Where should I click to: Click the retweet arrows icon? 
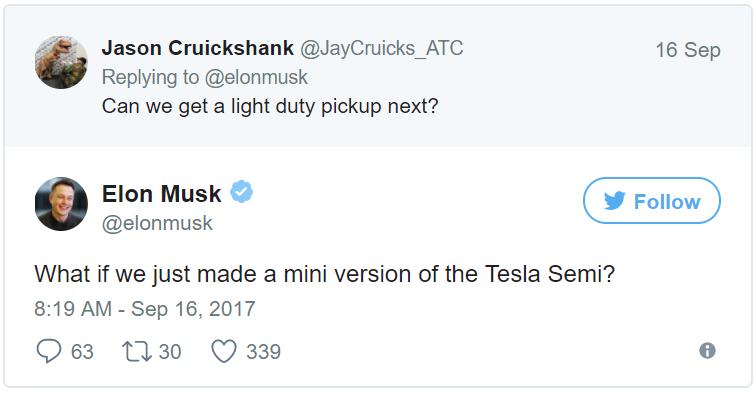(x=137, y=352)
